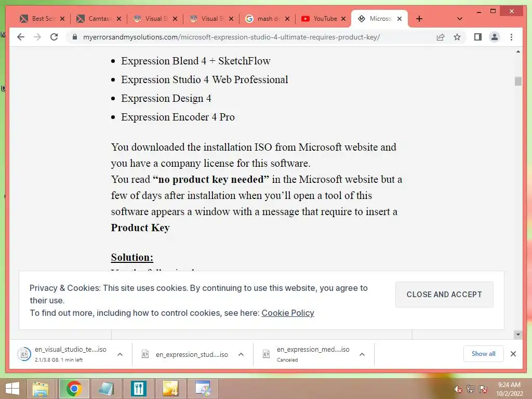532x399 pixels.
Task: Close the YouTube tab
Action: pyautogui.click(x=343, y=19)
